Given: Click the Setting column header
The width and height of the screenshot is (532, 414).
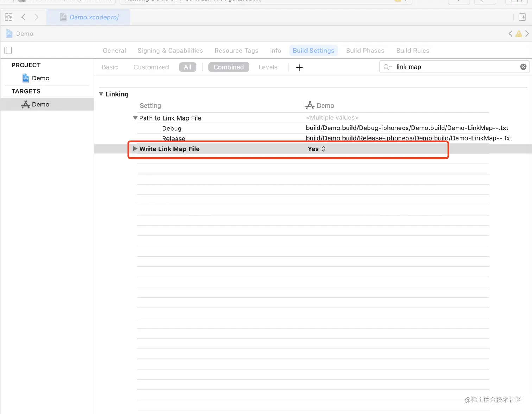Looking at the screenshot, I should [151, 105].
